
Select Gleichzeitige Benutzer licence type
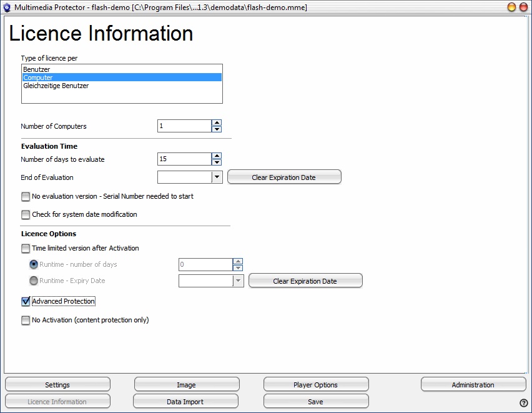coord(122,86)
